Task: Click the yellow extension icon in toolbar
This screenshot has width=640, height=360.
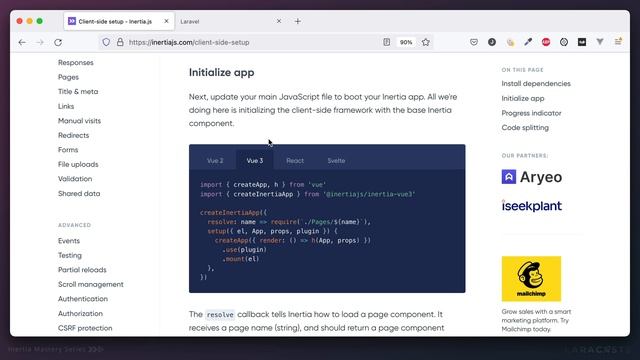Action: pyautogui.click(x=510, y=42)
